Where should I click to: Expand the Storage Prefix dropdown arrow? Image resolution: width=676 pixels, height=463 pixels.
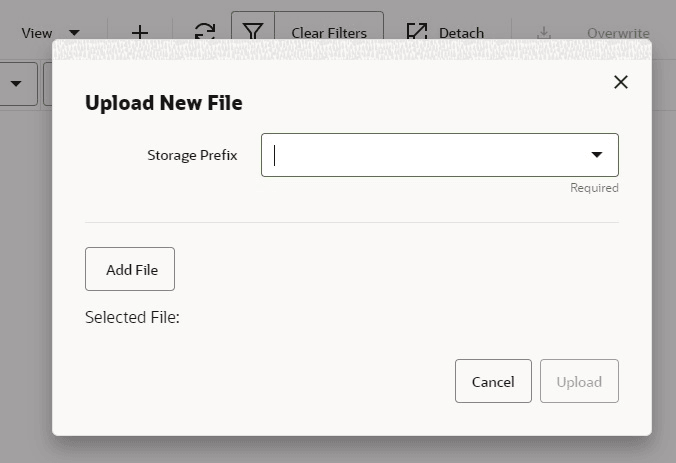coord(597,155)
